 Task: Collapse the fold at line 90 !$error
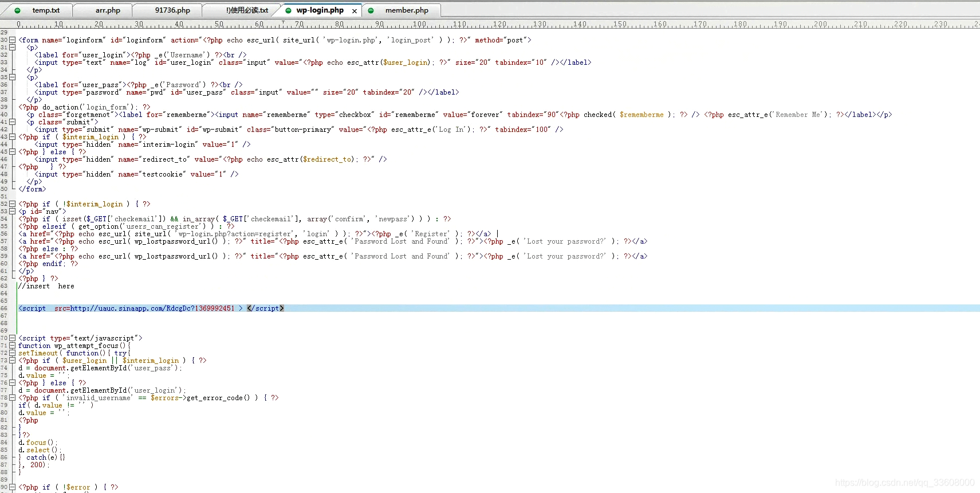(12, 487)
